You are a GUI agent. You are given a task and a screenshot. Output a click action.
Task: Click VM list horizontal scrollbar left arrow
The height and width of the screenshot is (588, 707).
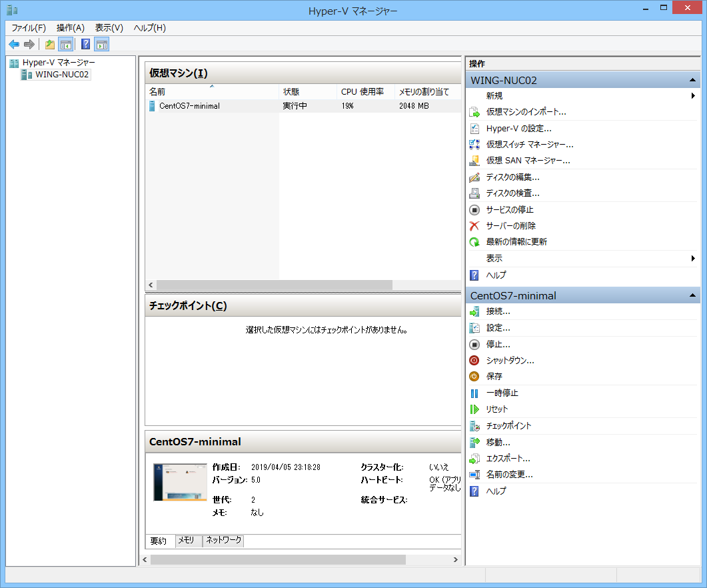[x=151, y=285]
